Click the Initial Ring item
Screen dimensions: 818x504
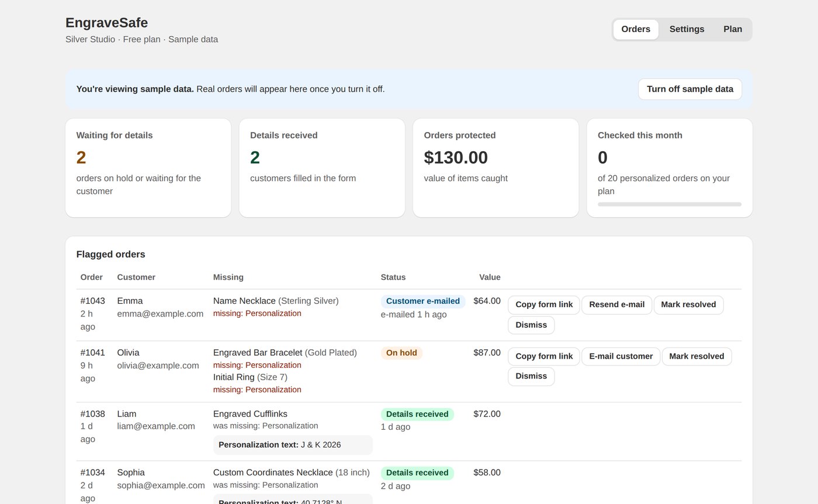pos(234,377)
